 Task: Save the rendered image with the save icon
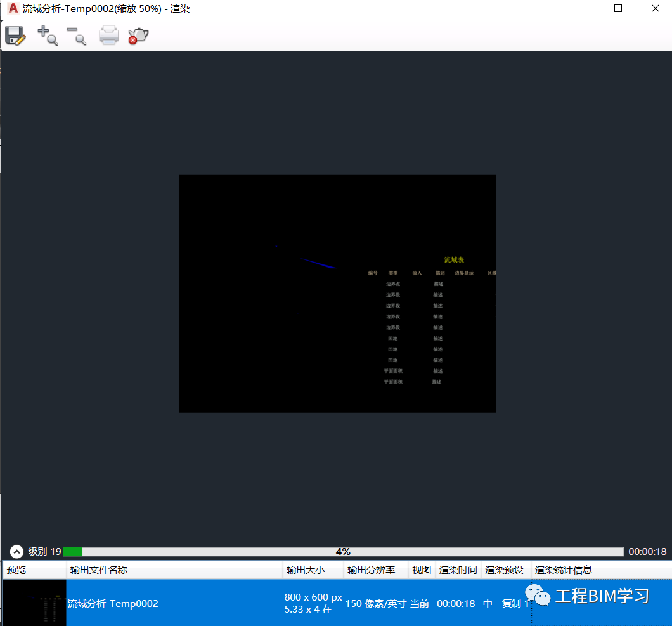(x=15, y=36)
